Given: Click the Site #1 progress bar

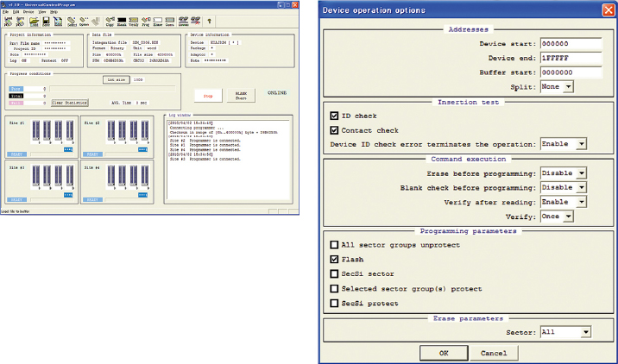Looking at the screenshot, I should 52,154.
